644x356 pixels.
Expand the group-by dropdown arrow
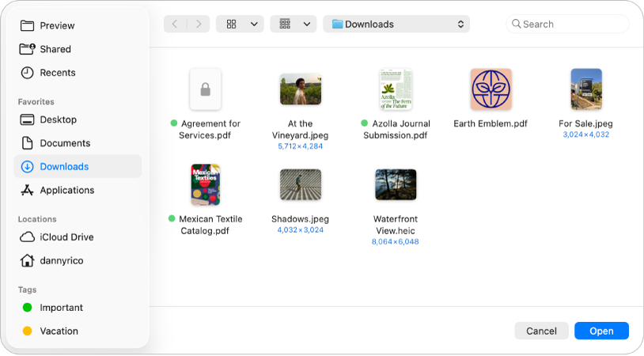(307, 25)
